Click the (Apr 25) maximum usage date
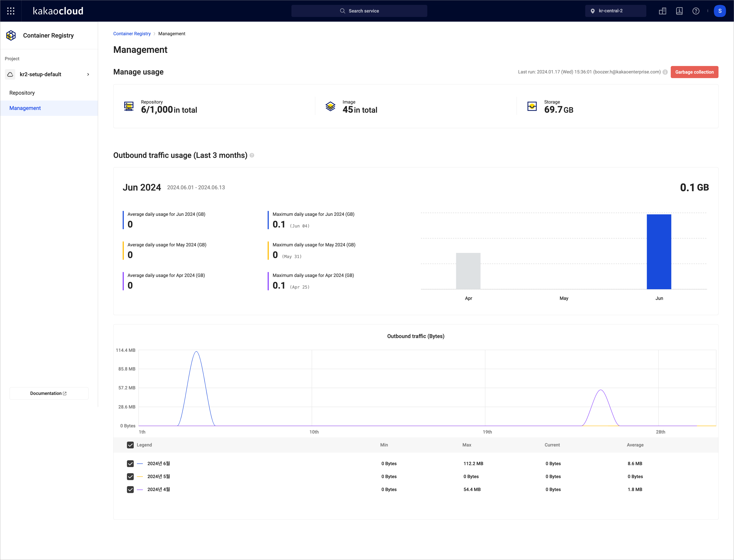The height and width of the screenshot is (560, 734). pyautogui.click(x=300, y=287)
